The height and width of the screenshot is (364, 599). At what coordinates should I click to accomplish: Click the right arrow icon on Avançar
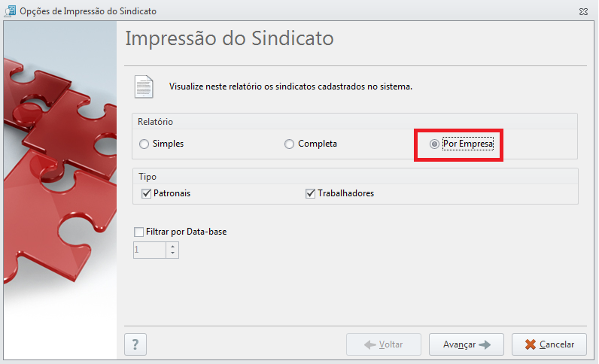click(485, 344)
